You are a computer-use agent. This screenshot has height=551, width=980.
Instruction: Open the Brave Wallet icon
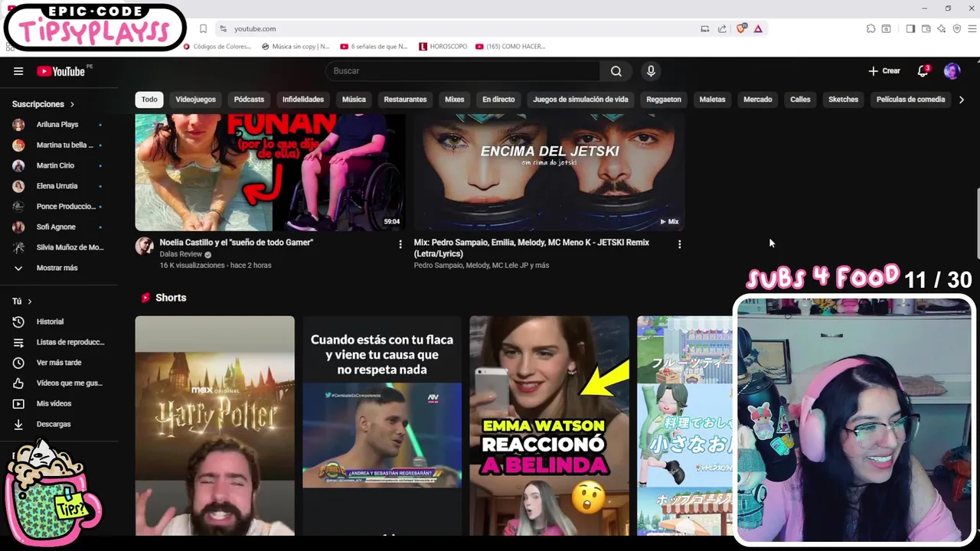926,28
